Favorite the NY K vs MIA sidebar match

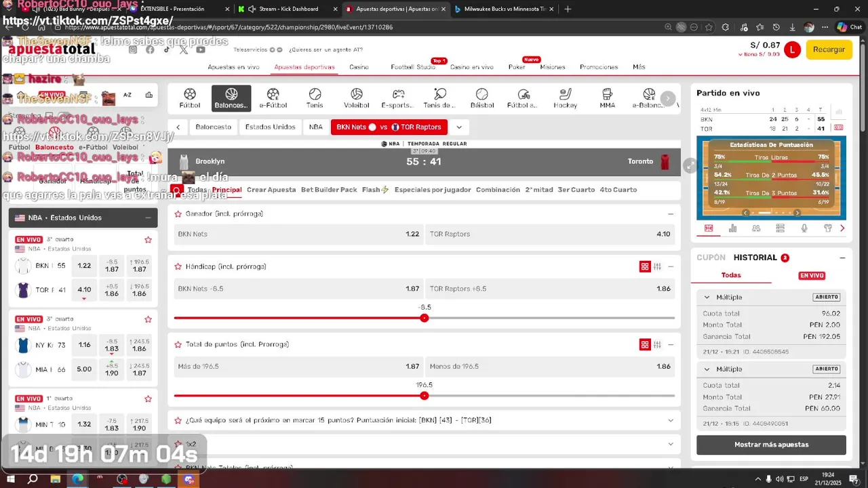click(x=148, y=319)
